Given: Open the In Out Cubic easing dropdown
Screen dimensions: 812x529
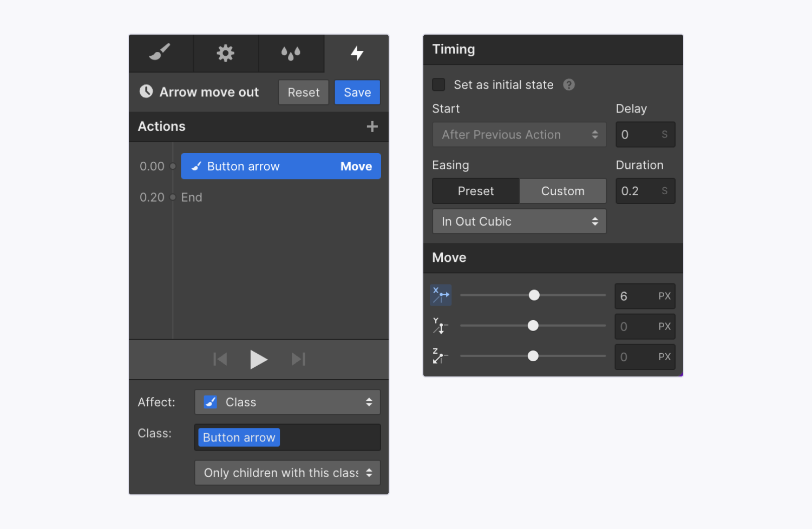Looking at the screenshot, I should point(519,221).
